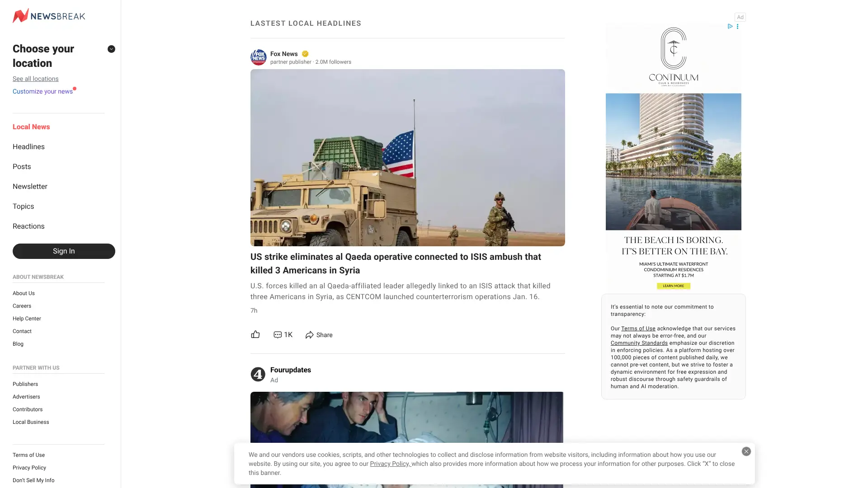
Task: Click the 2.0M followers text
Action: pyautogui.click(x=333, y=62)
